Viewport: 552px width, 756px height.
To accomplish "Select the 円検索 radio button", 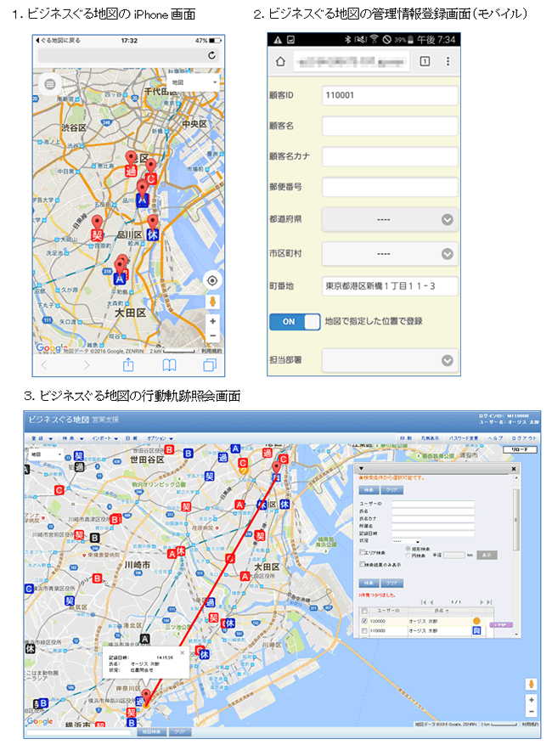I will 408,556.
